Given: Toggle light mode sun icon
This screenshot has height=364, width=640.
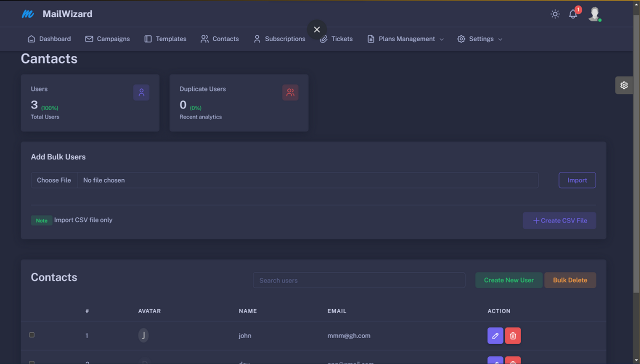Looking at the screenshot, I should [x=555, y=14].
